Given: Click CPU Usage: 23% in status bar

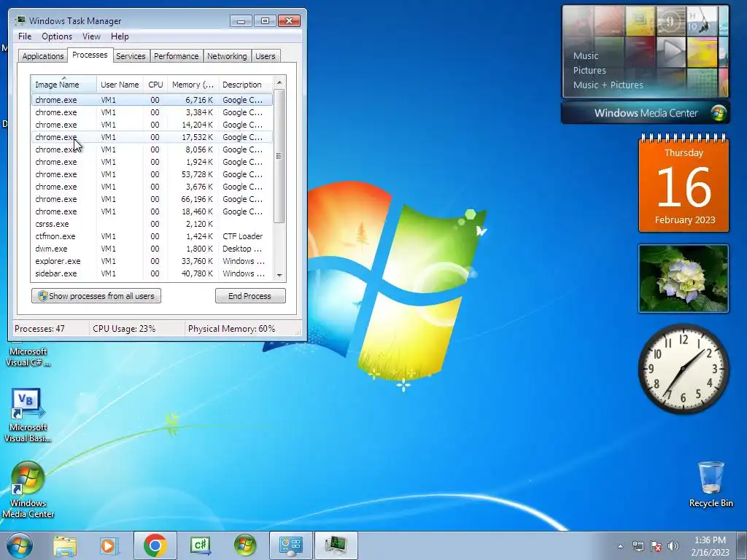Looking at the screenshot, I should (x=124, y=329).
